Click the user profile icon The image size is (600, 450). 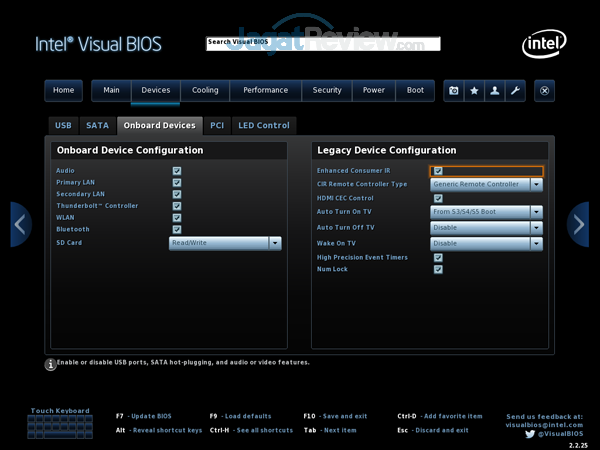[495, 90]
